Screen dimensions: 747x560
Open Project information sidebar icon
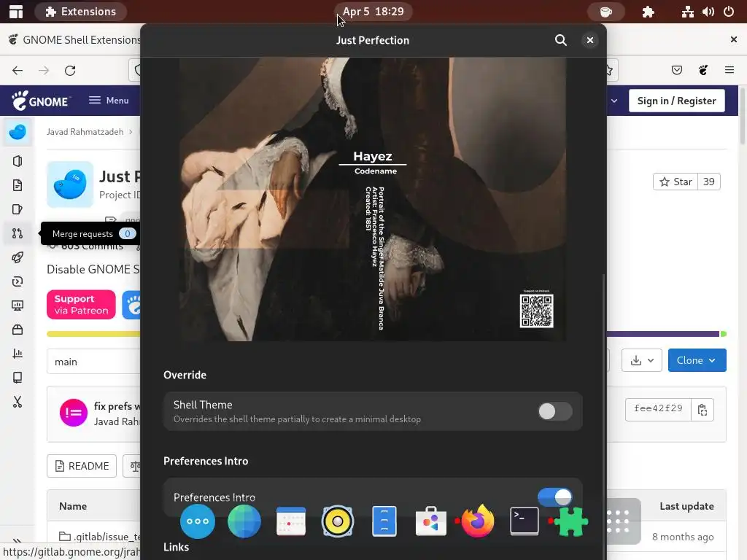click(x=18, y=161)
